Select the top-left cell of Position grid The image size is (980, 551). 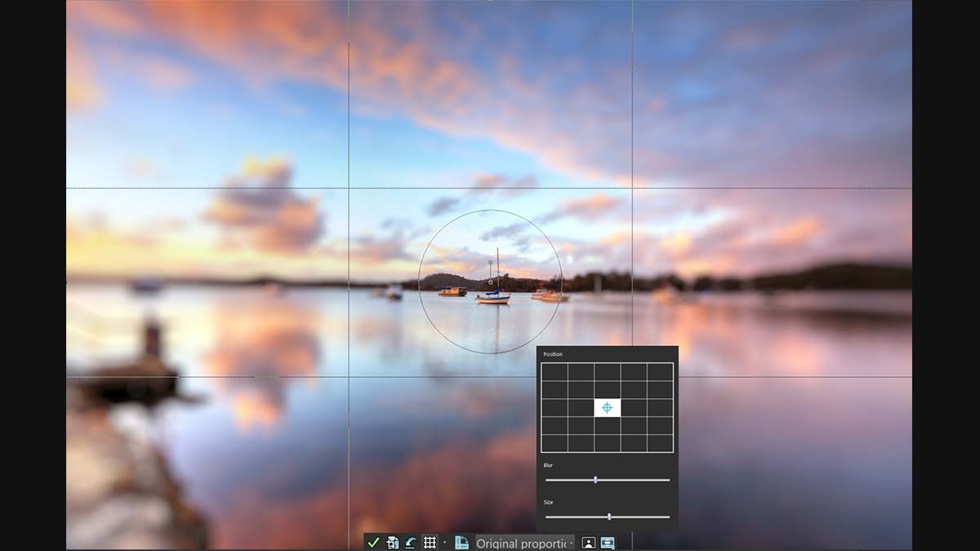click(555, 371)
